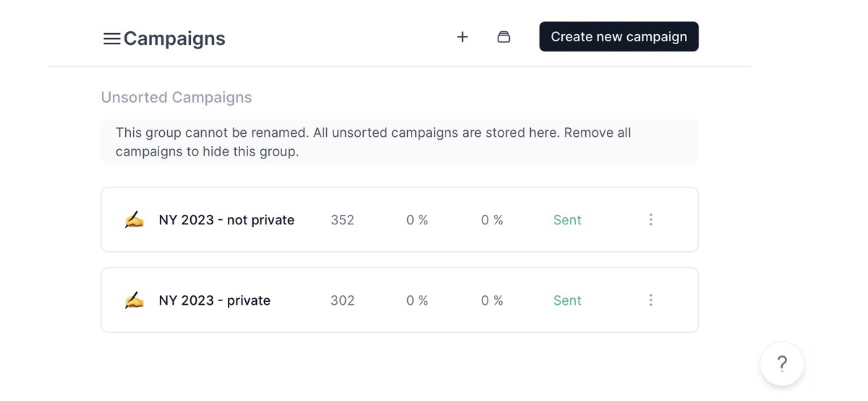
Task: Click the 352 count value
Action: (342, 220)
